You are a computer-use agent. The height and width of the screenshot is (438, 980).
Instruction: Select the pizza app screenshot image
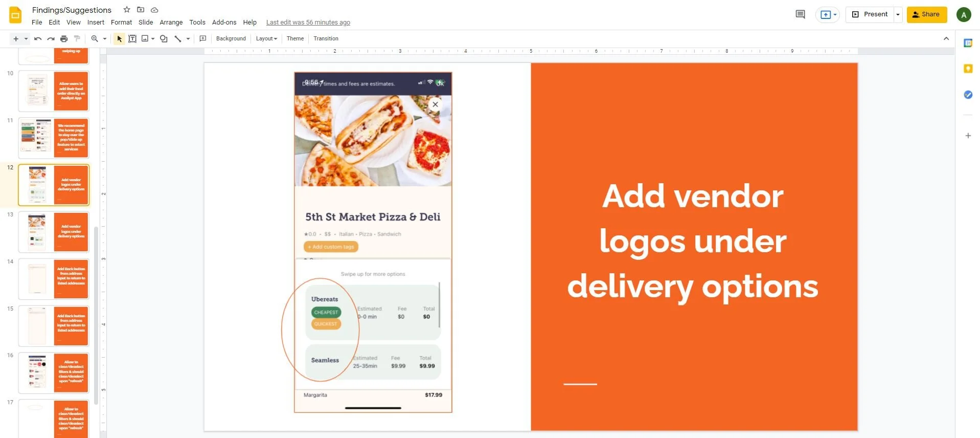click(373, 242)
